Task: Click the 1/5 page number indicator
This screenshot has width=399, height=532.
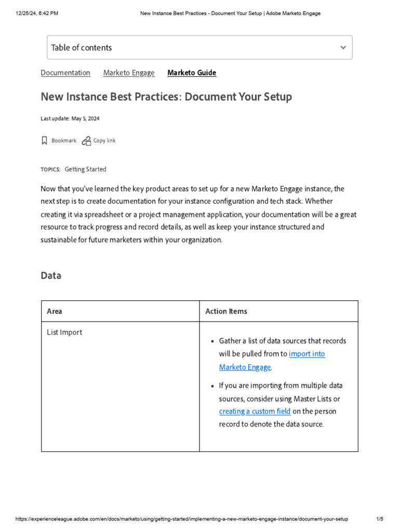Action: click(x=379, y=519)
